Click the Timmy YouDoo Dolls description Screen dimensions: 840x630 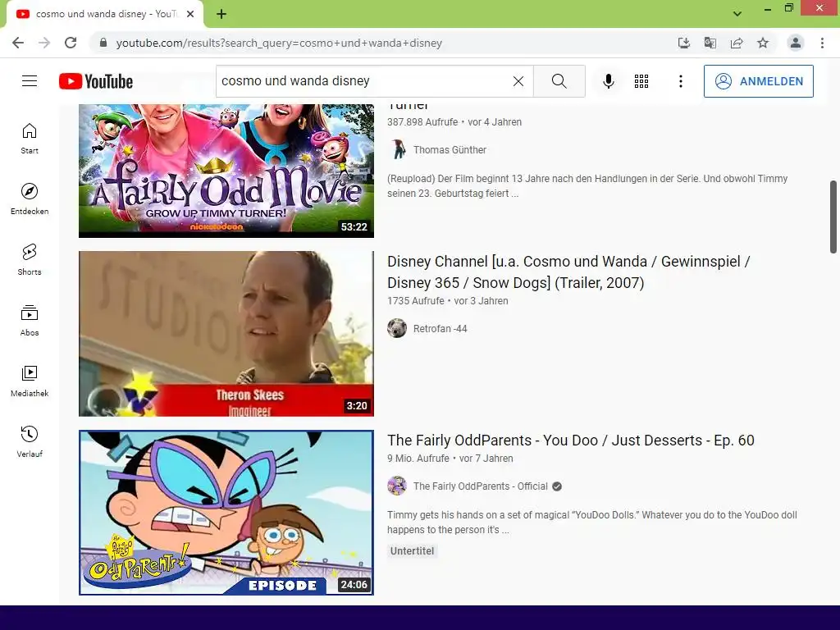pyautogui.click(x=592, y=523)
